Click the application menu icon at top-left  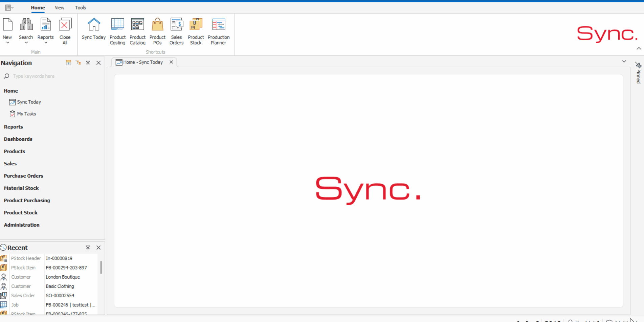click(x=9, y=7)
